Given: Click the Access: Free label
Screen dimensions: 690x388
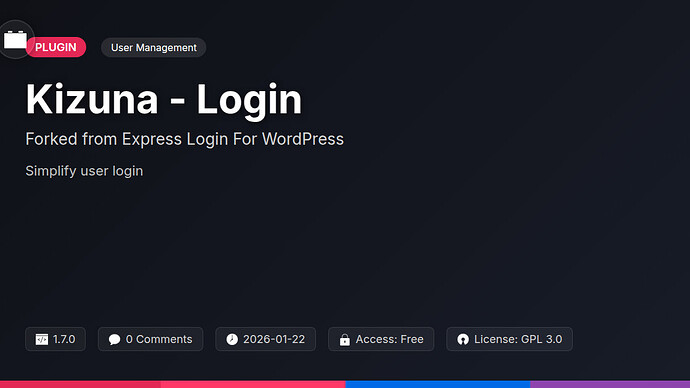Looking at the screenshot, I should coord(389,339).
